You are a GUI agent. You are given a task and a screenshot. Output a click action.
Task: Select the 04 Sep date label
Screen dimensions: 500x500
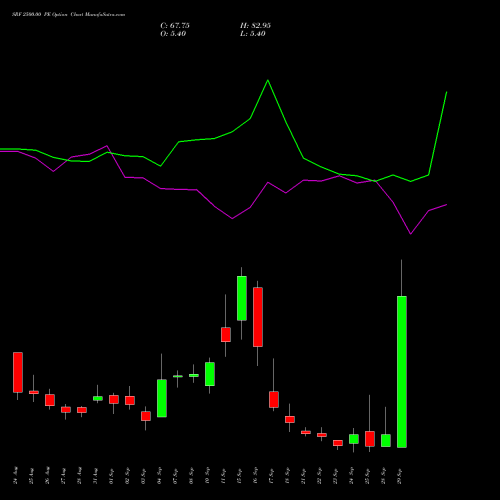(x=160, y=475)
